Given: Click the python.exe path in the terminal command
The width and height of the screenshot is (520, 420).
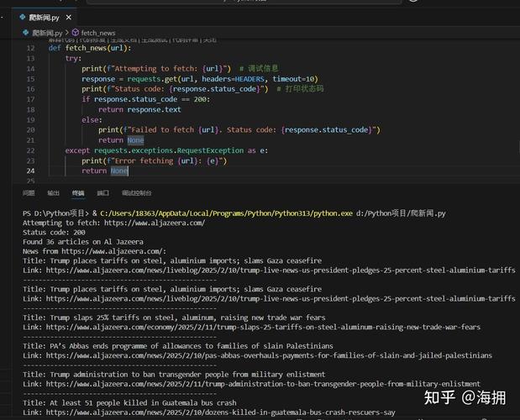Looking at the screenshot, I should click(226, 213).
